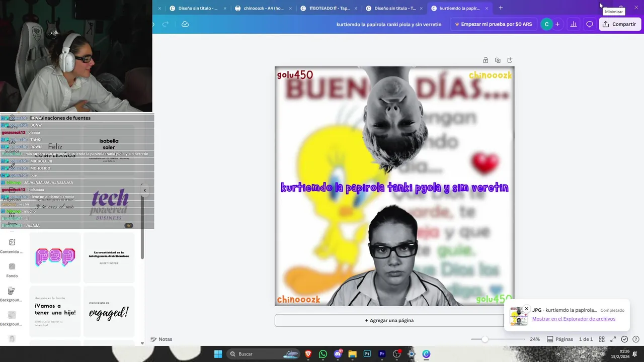Viewport: 644px width, 362px height.
Task: Open Photoshop from the taskbar
Action: click(367, 354)
